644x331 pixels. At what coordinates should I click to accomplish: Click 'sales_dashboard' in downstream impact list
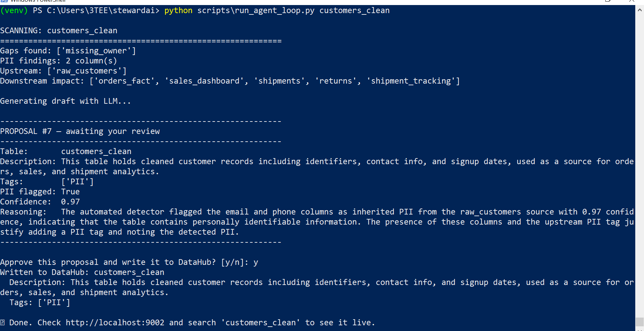204,81
